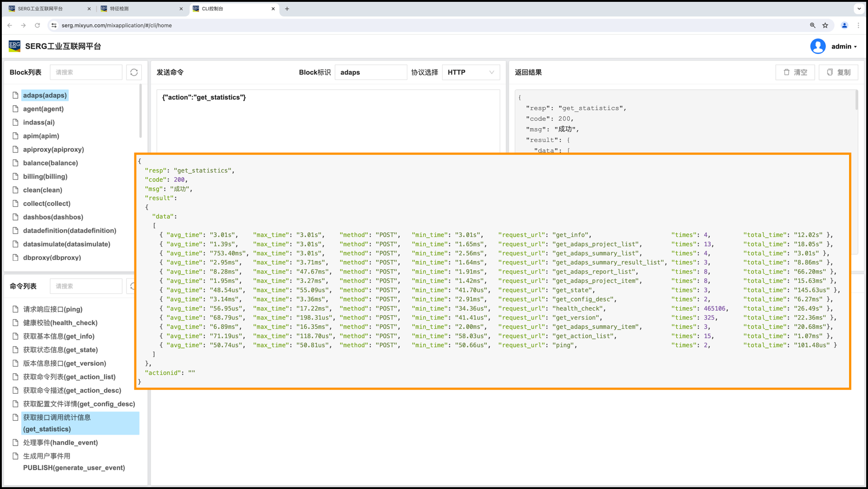This screenshot has height=489, width=868.
Task: Open the Chrome profile icon
Action: [845, 25]
